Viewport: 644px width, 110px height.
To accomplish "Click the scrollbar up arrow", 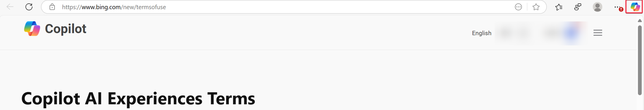I will (640, 21).
